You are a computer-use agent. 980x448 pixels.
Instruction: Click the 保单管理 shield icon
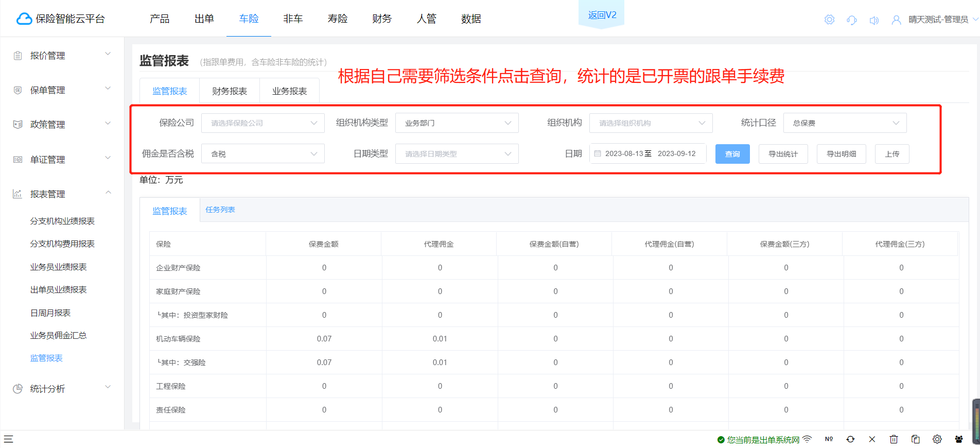pyautogui.click(x=17, y=90)
